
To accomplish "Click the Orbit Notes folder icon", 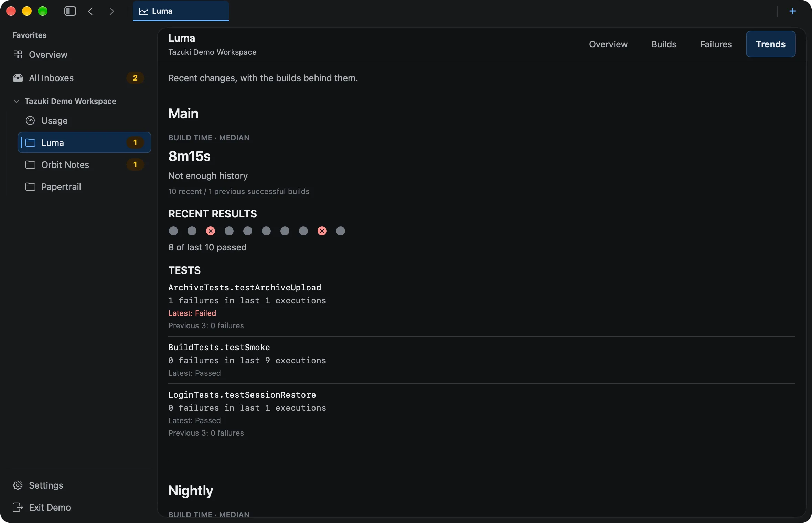I will click(30, 165).
